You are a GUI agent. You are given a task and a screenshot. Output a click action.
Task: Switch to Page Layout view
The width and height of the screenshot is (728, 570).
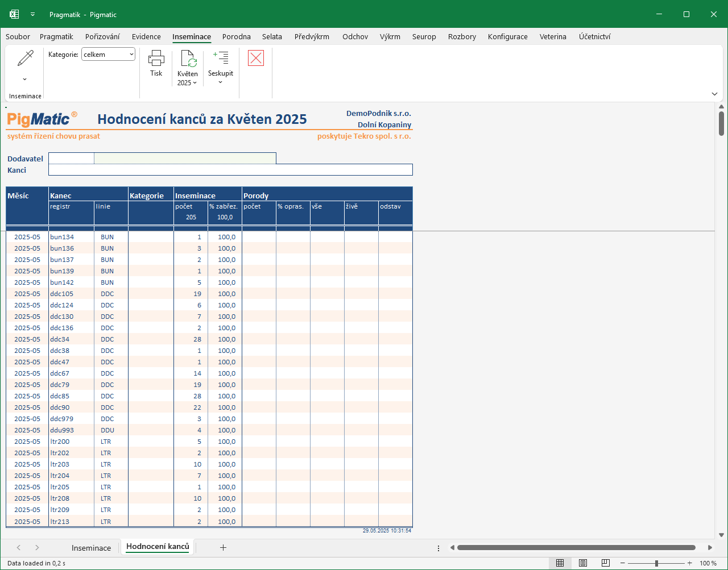pos(583,563)
